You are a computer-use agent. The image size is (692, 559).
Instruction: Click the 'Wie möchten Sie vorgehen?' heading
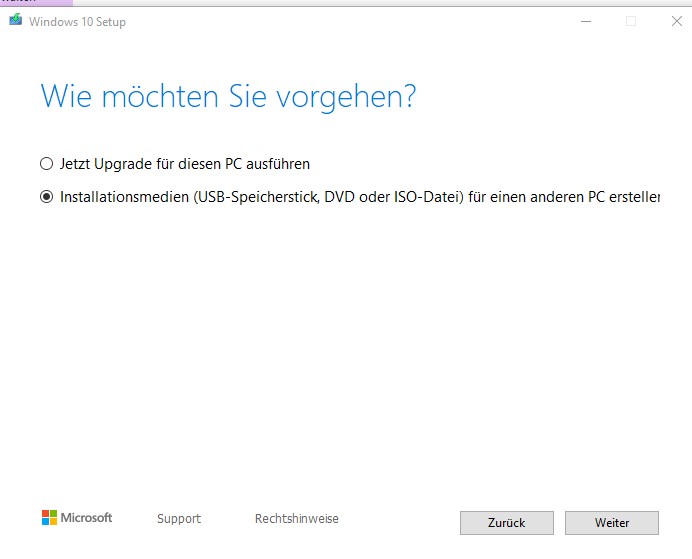228,97
